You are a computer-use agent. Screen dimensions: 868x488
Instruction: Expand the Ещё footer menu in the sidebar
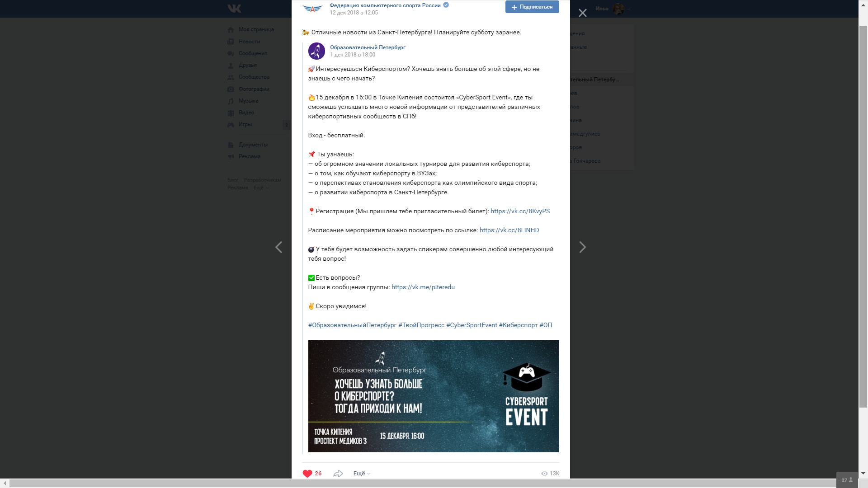click(261, 188)
